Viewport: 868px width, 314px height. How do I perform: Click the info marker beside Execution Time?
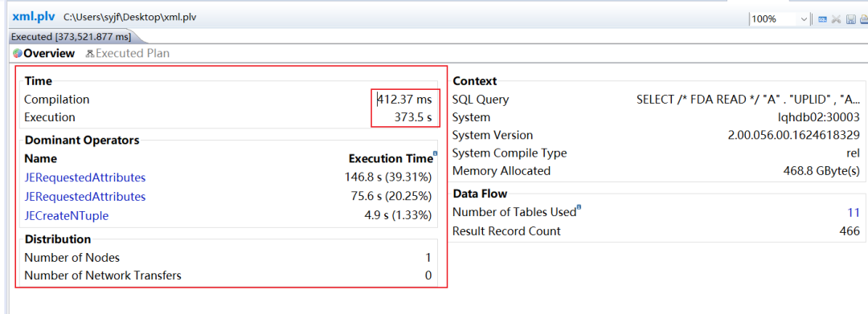[x=435, y=153]
